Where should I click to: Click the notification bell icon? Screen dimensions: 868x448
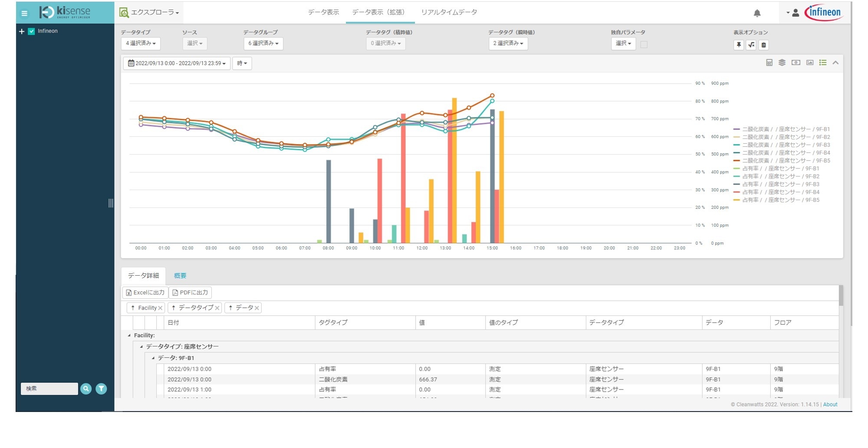pyautogui.click(x=757, y=13)
